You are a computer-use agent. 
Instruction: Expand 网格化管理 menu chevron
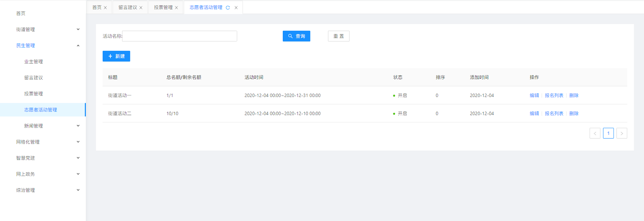[78, 142]
